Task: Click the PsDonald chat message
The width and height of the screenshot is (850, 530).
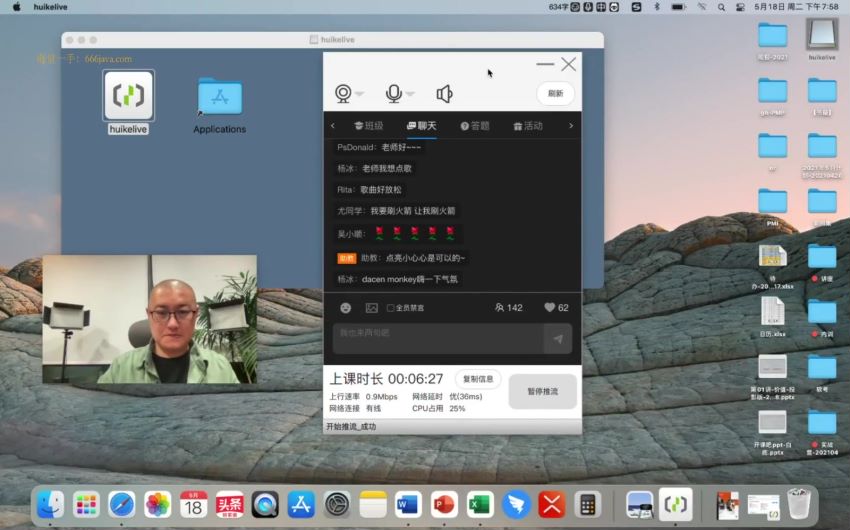Action: [379, 147]
